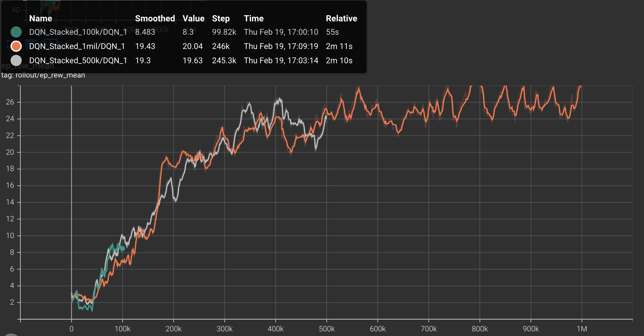Click the gray swatch for DQN_Stacked_500k

pos(16,60)
